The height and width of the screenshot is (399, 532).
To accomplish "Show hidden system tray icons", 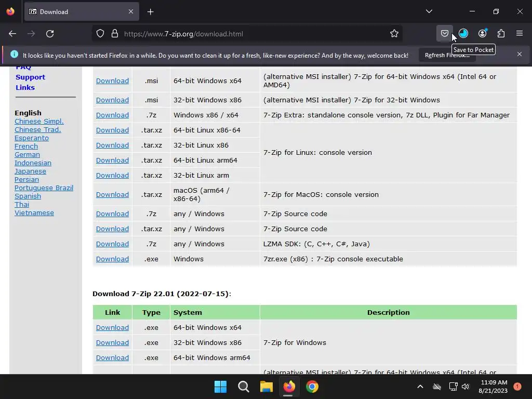I will (x=420, y=387).
